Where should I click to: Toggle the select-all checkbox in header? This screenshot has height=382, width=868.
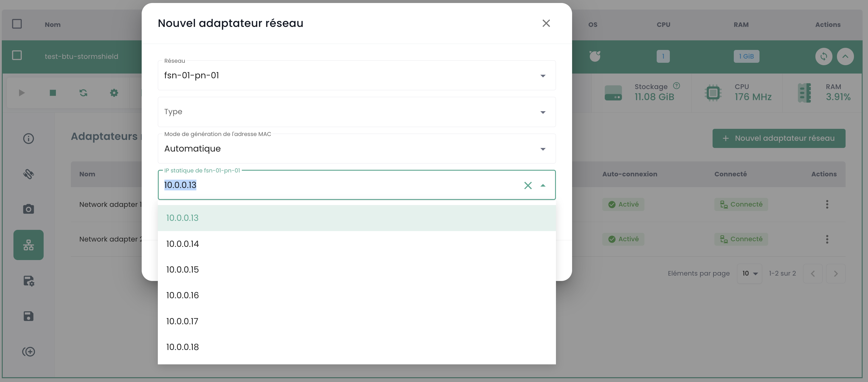[17, 24]
